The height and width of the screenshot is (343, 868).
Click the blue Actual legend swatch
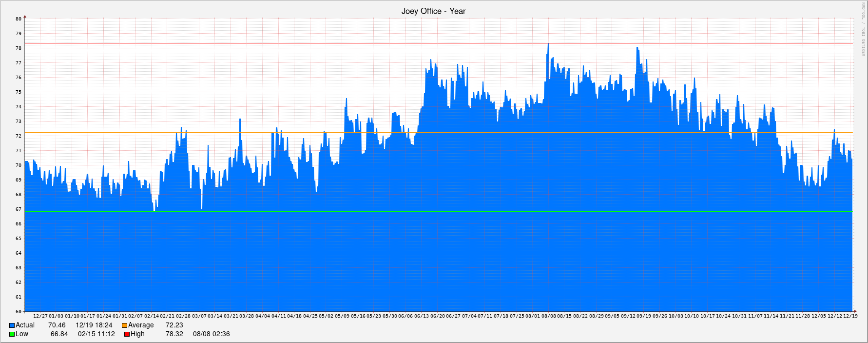click(x=12, y=325)
